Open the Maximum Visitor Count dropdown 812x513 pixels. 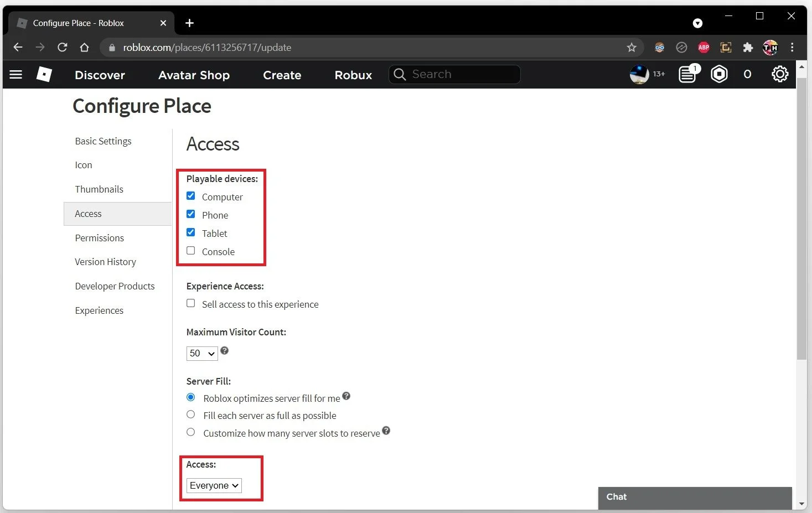click(x=202, y=353)
